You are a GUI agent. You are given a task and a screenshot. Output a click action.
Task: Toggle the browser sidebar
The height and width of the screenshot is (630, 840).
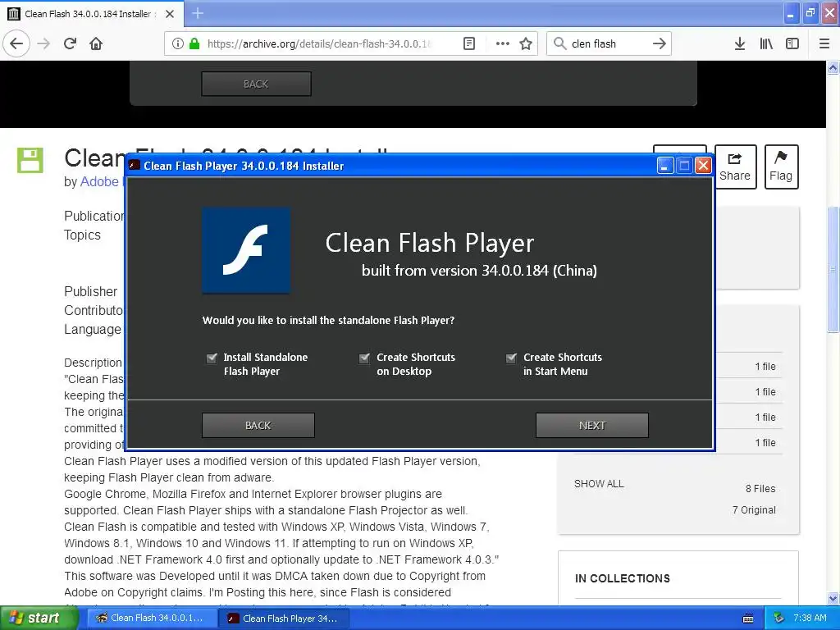point(792,43)
